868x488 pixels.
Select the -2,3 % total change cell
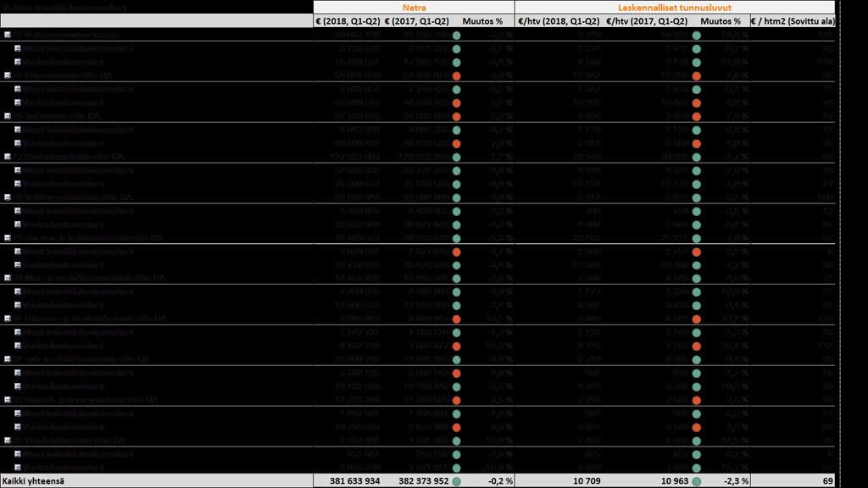[737, 481]
